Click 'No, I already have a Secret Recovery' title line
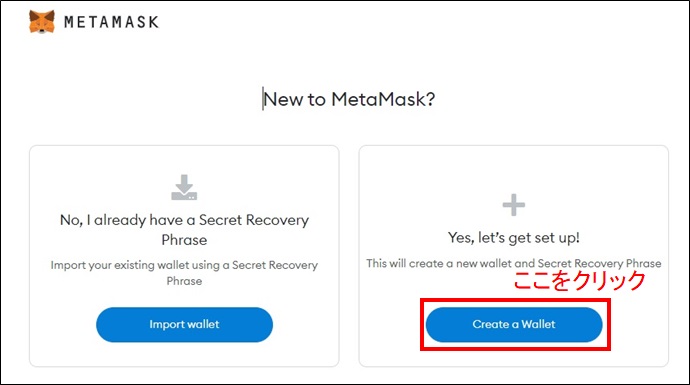 (184, 220)
